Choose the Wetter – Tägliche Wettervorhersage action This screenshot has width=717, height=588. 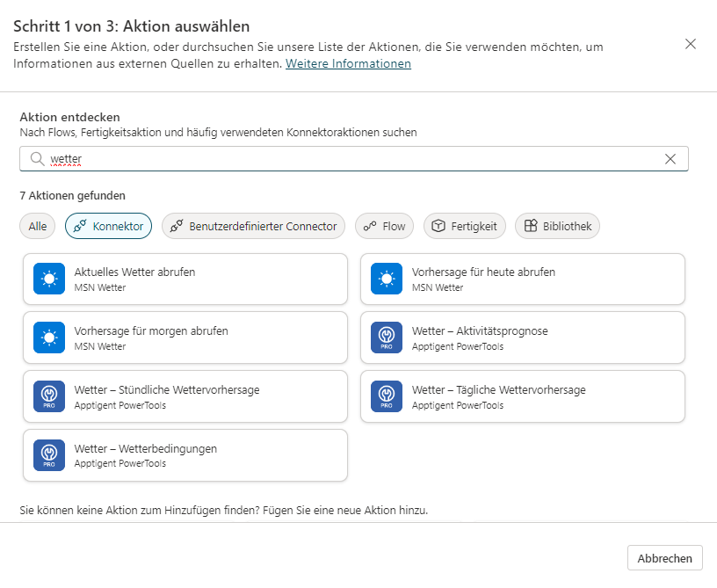[x=522, y=397]
